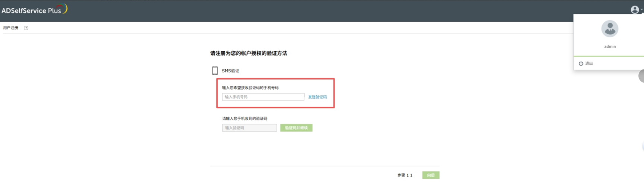Screen dimensions: 644x183
Task: Select the 用户注册 page tab
Action: coord(11,28)
